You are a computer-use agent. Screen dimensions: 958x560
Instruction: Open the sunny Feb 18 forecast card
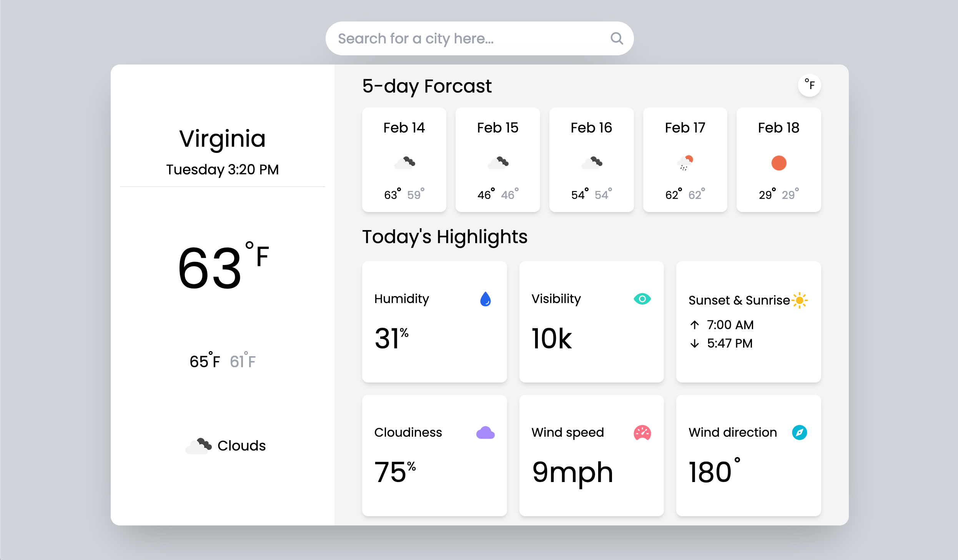(x=778, y=160)
